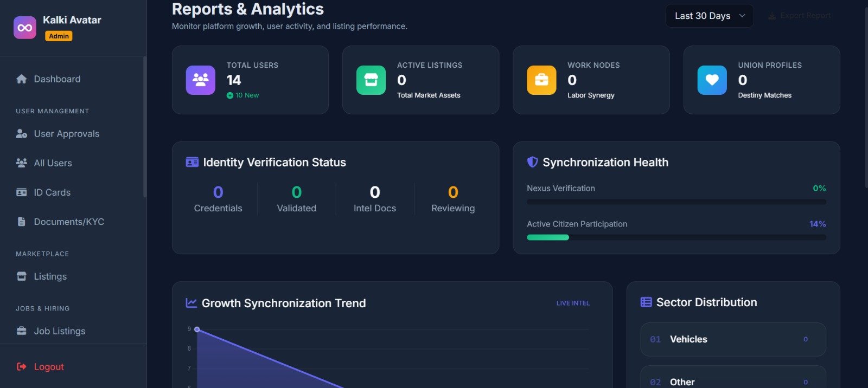Click the blue Union Profiles heart icon
This screenshot has height=388, width=868.
712,80
